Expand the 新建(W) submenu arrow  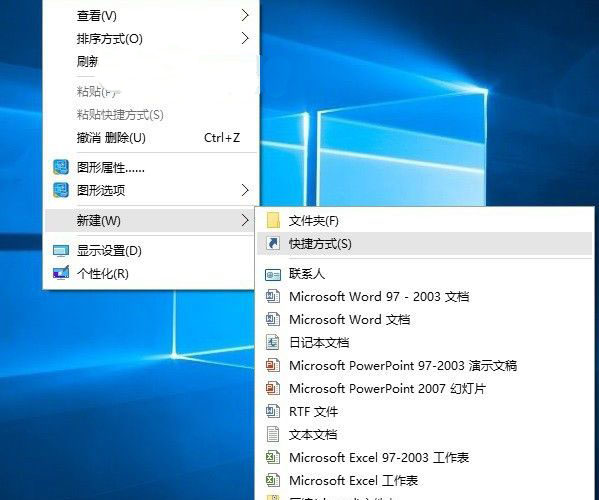pos(245,220)
